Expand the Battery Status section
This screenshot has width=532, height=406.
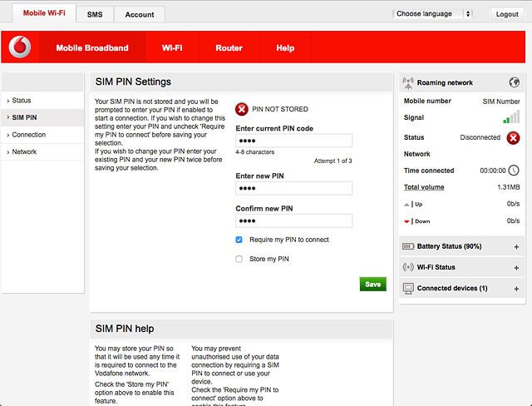[x=516, y=247]
